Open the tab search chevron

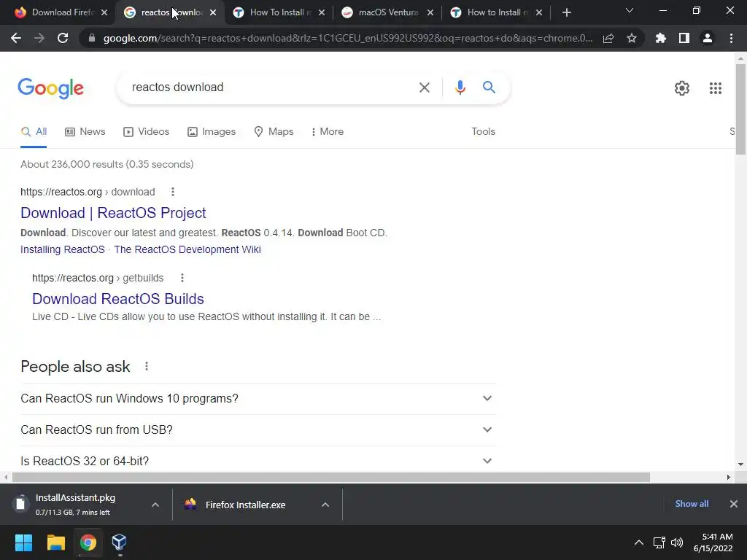[630, 10]
